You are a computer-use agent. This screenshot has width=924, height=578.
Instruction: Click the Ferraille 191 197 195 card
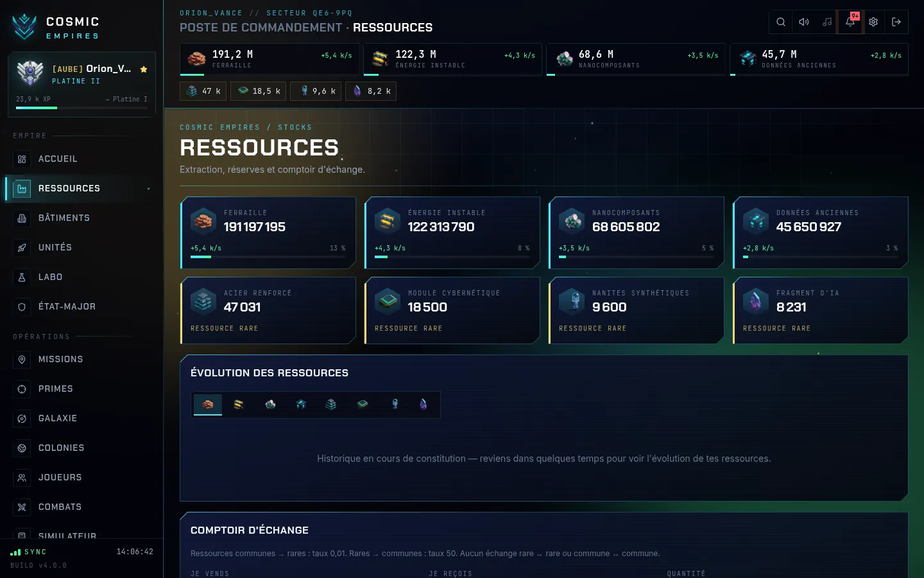(x=268, y=232)
